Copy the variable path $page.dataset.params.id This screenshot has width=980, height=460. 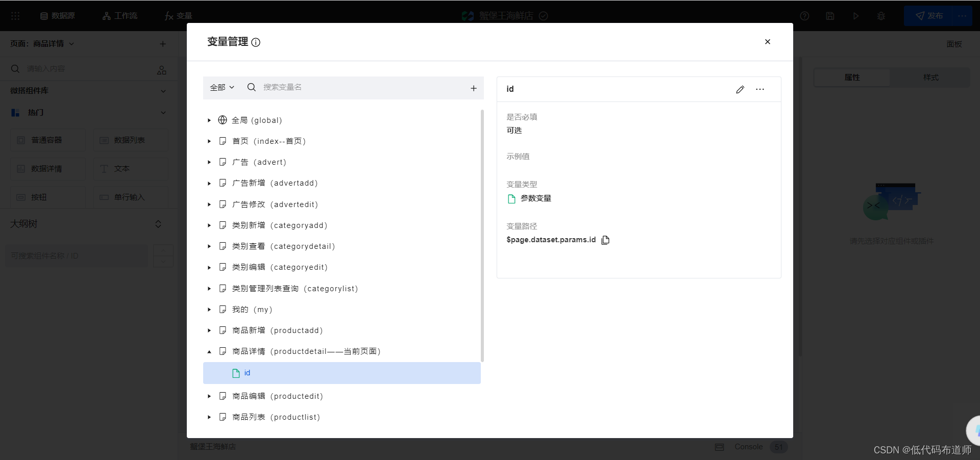(x=605, y=240)
